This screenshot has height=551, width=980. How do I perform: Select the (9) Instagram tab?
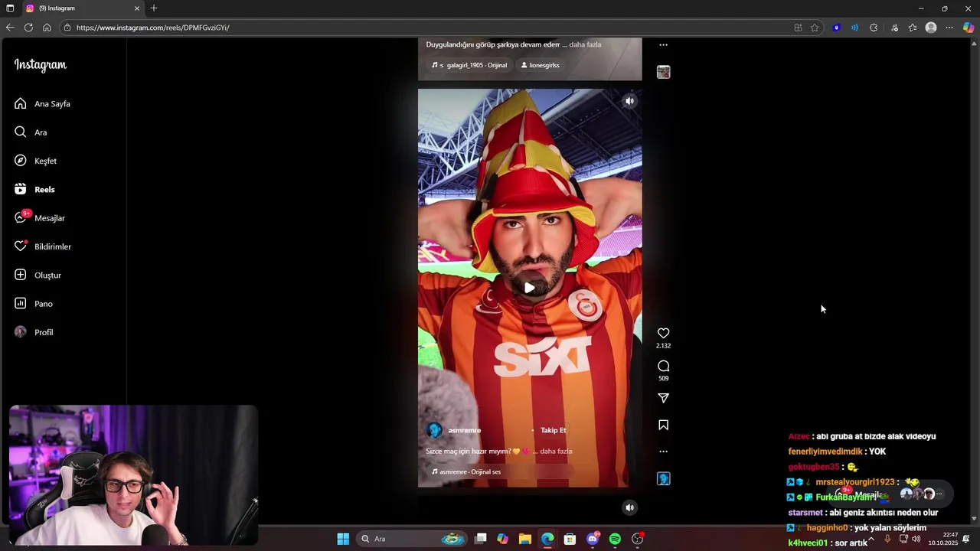pos(83,8)
